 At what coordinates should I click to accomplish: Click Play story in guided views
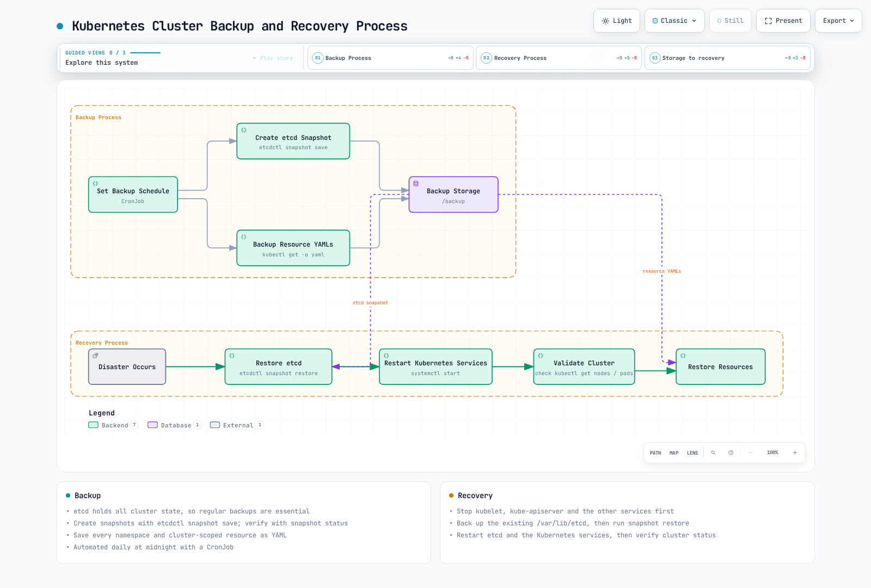tap(273, 58)
